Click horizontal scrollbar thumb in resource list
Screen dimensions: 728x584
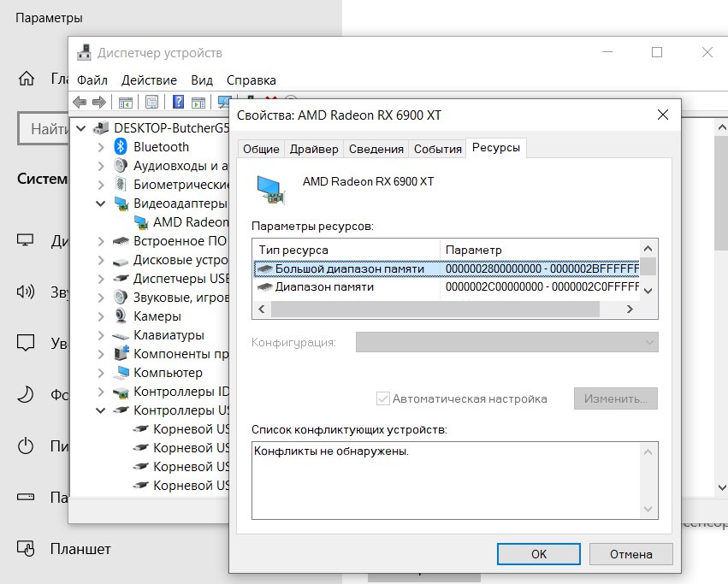point(435,309)
